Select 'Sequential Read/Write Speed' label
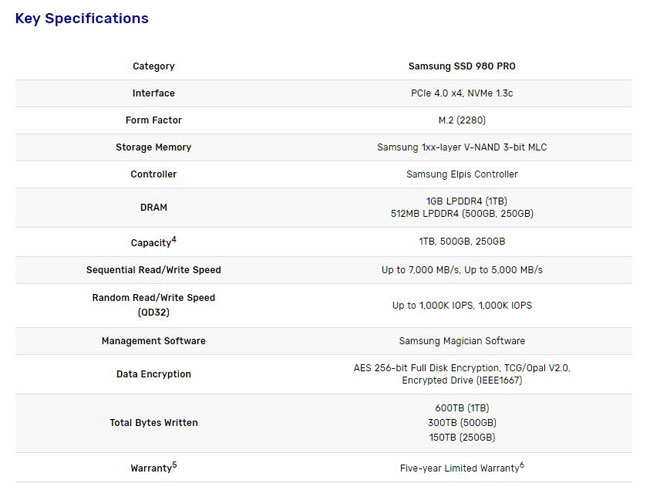The width and height of the screenshot is (660, 497). pos(154,270)
